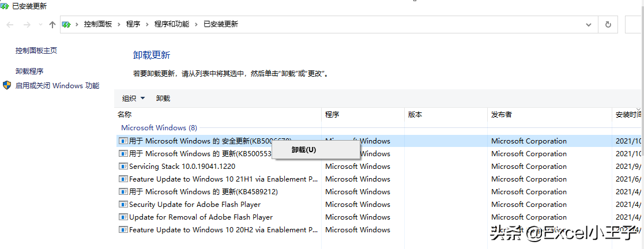This screenshot has height=249, width=644.
Task: Click icon of 20H2 Feature Update
Action: click(x=123, y=230)
